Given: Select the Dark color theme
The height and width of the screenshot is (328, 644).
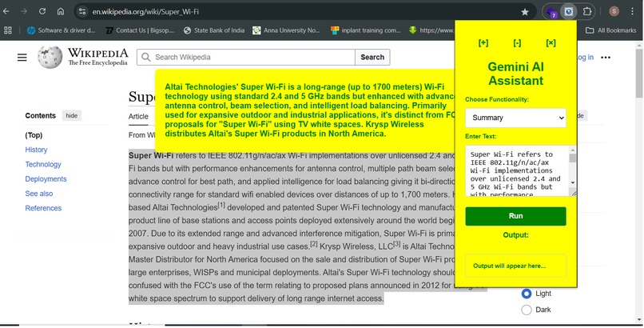Looking at the screenshot, I should (x=526, y=310).
